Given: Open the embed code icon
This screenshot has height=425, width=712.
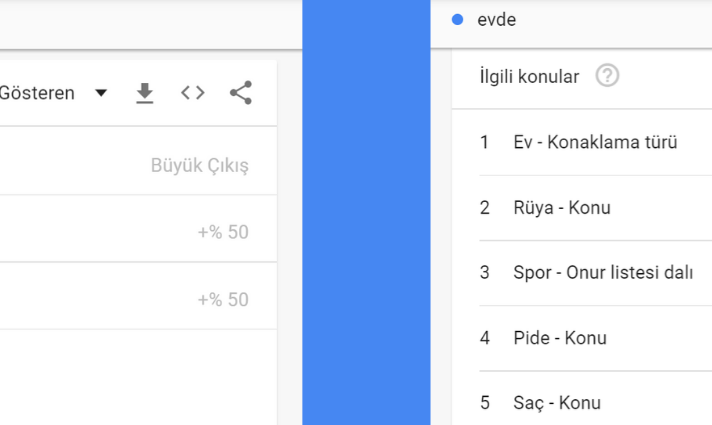Looking at the screenshot, I should point(193,93).
